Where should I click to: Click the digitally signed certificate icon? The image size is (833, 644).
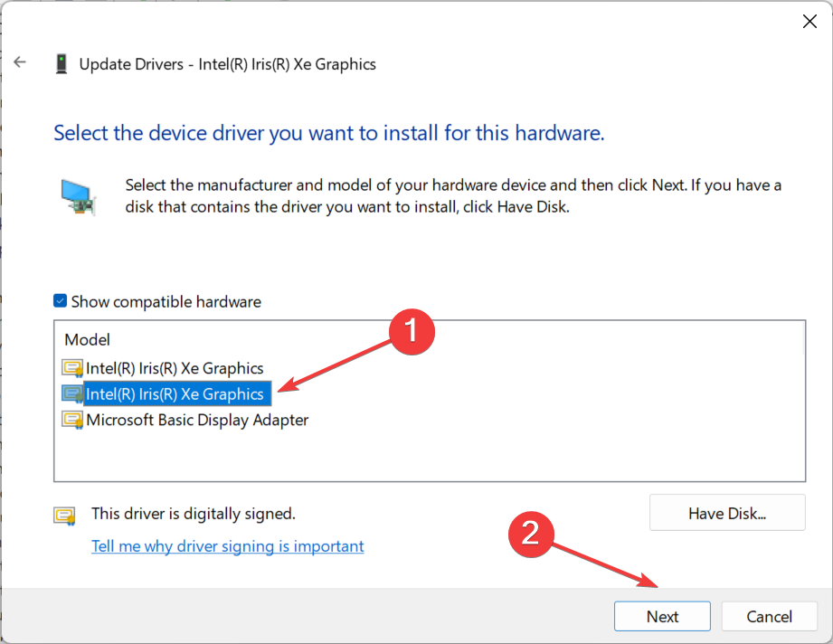click(x=64, y=516)
